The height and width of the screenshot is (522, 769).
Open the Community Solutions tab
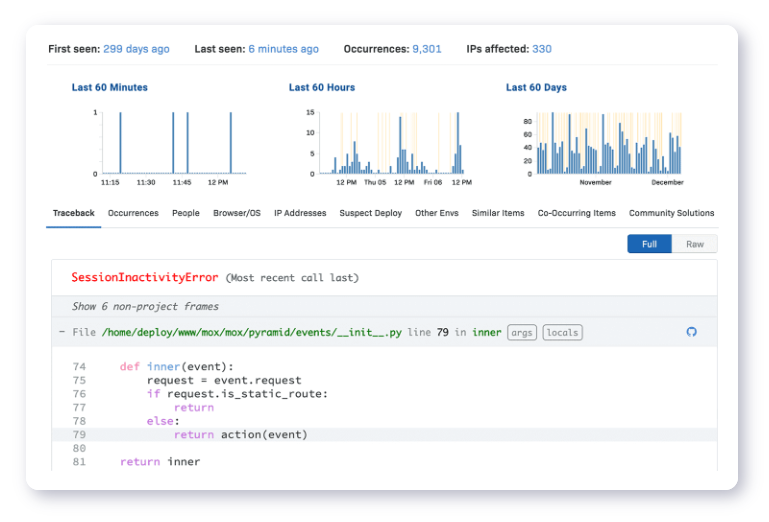click(x=671, y=213)
